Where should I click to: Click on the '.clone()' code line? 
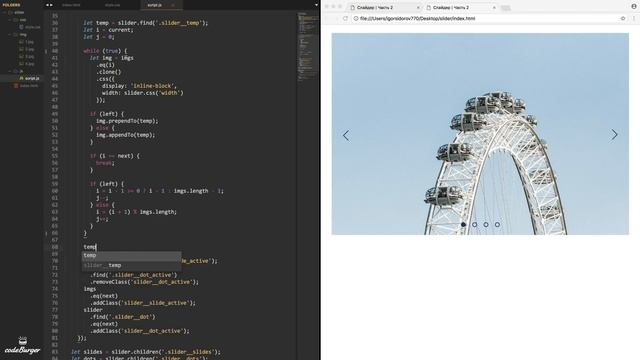(x=109, y=72)
